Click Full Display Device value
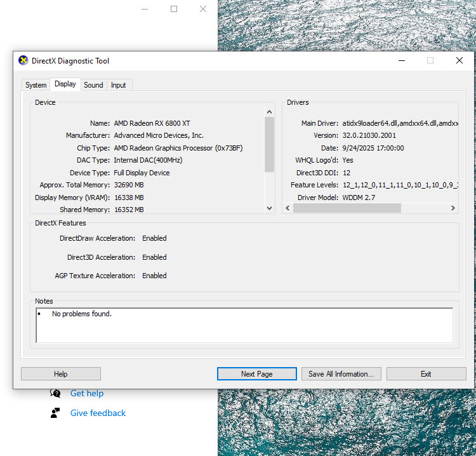Viewport: 476px width, 456px height. coord(142,173)
